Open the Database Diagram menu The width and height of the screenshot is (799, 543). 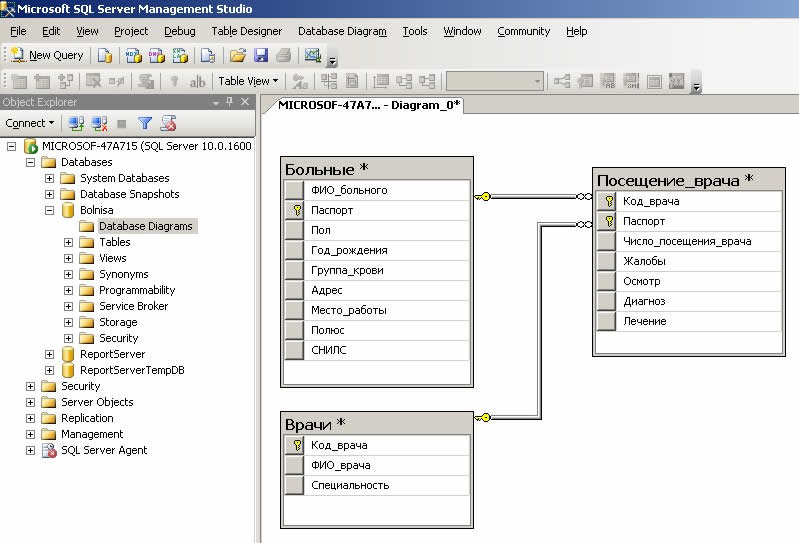pyautogui.click(x=342, y=32)
